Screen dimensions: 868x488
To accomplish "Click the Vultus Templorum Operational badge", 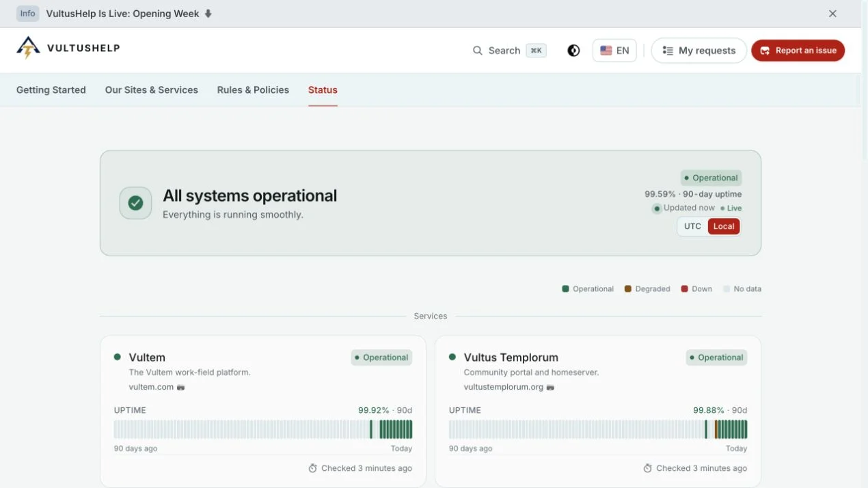I will (x=716, y=357).
